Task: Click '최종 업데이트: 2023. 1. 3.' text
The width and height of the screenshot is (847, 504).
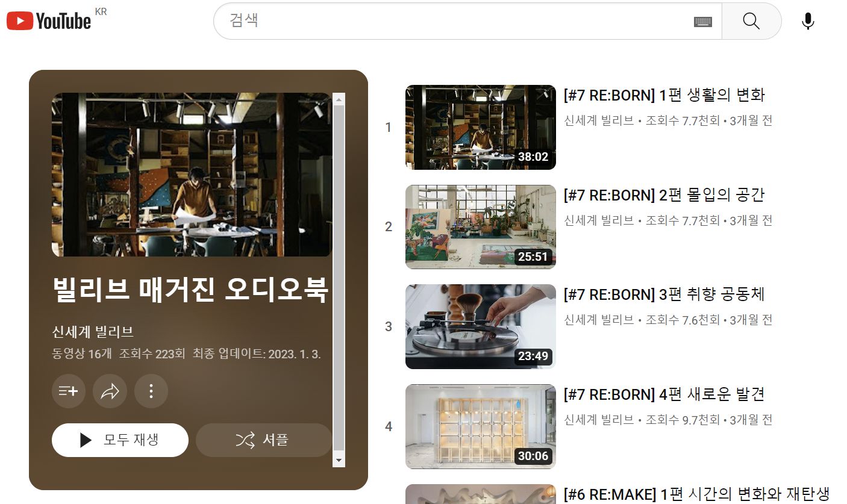Action: (x=257, y=353)
